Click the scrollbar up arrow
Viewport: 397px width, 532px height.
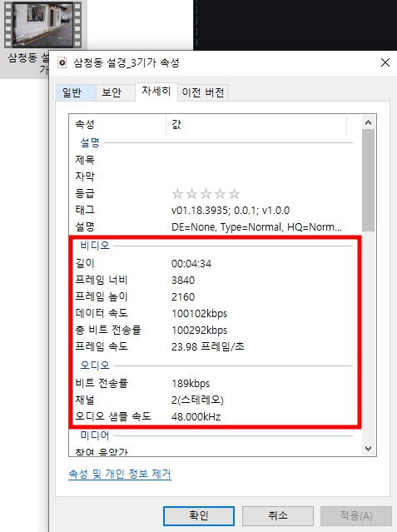pyautogui.click(x=368, y=122)
